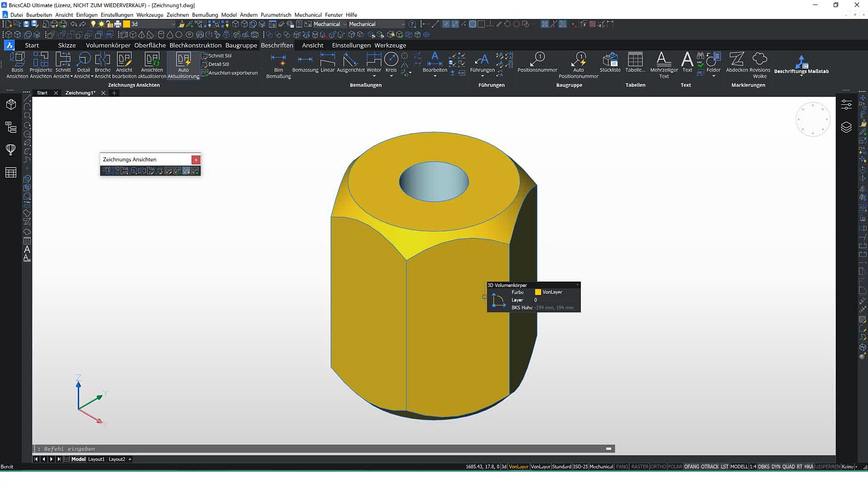Screen dimensions: 868x488
Task: Open the structure tree panel in left sidebar
Action: pos(11,127)
